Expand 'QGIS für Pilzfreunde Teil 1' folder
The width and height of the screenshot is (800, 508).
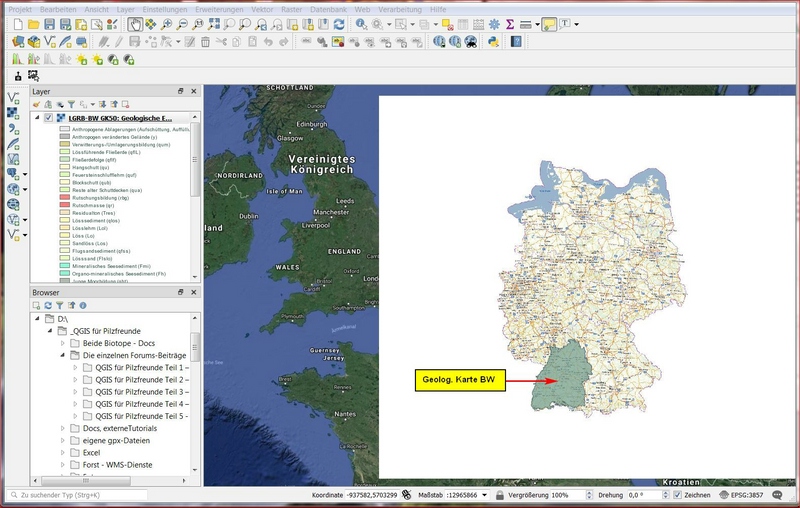[75, 368]
